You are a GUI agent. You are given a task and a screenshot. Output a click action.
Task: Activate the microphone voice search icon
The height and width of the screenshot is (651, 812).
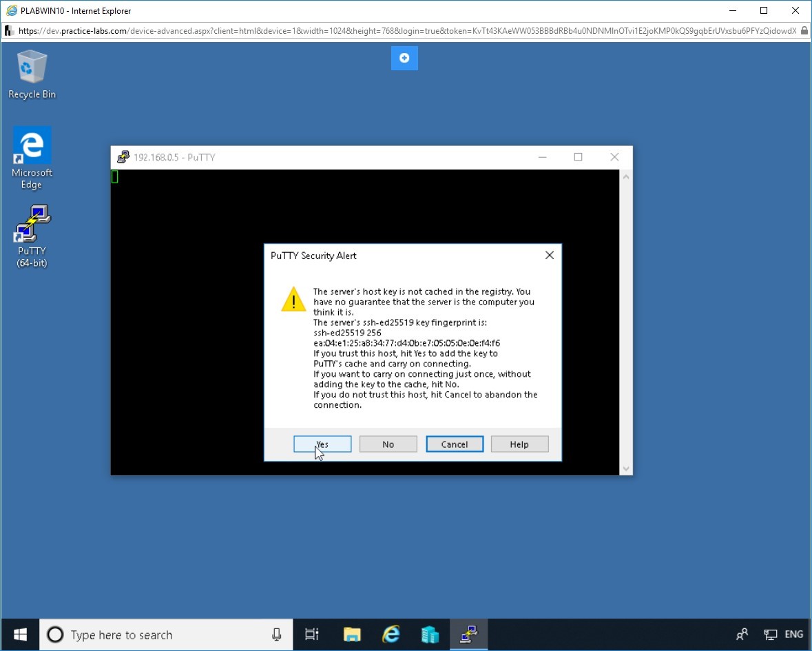[x=277, y=634]
